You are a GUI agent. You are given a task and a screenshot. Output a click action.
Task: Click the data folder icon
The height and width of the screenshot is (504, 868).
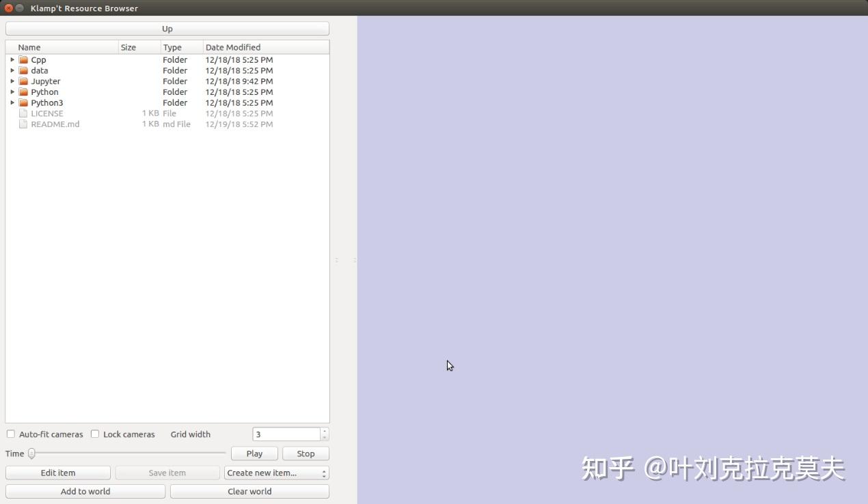click(23, 70)
